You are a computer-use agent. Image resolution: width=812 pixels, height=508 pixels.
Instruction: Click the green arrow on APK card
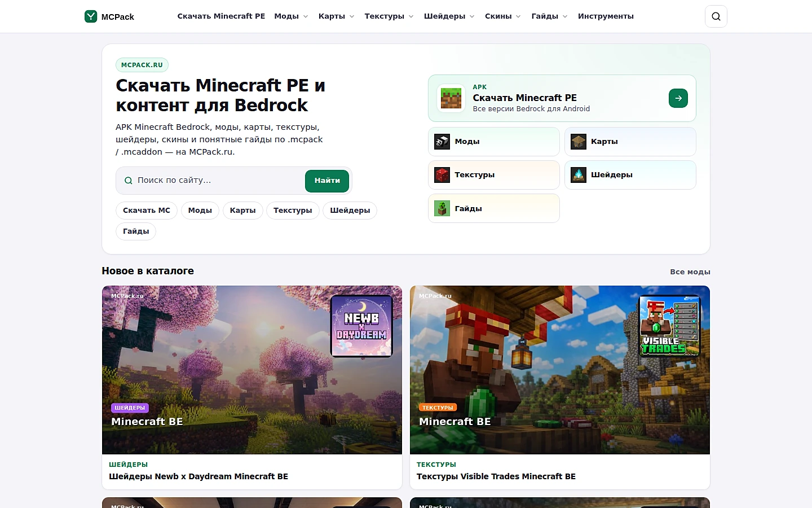point(678,98)
